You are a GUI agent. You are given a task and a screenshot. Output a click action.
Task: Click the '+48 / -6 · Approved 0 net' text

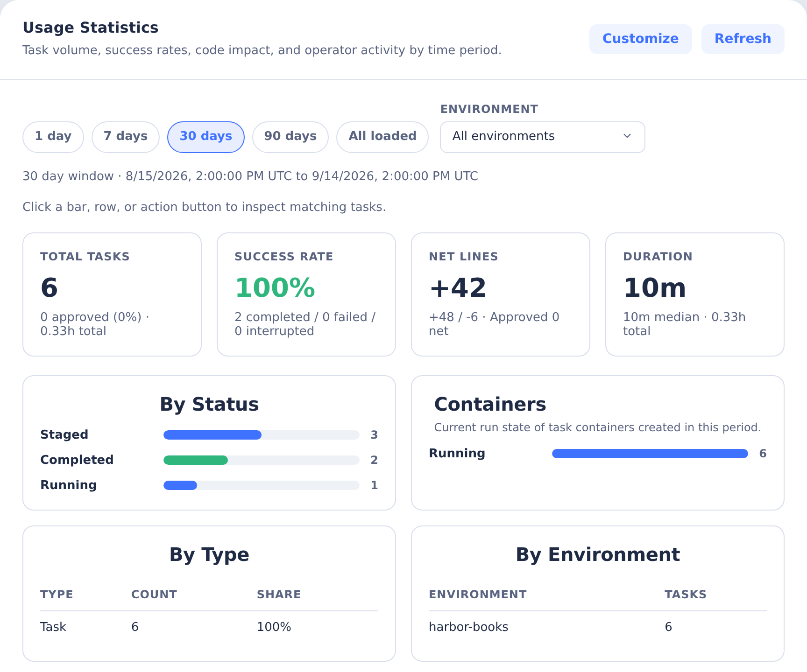pyautogui.click(x=494, y=324)
